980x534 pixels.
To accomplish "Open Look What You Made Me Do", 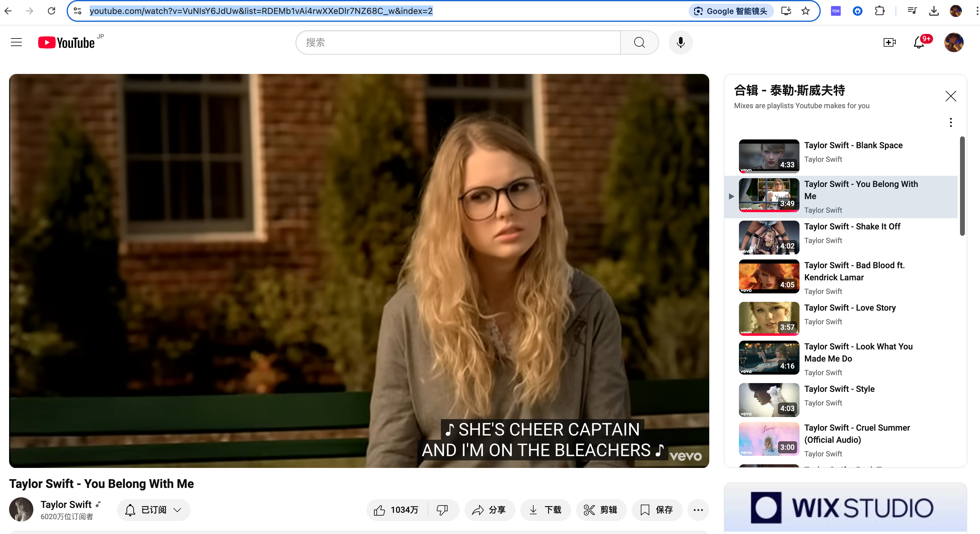I will click(x=841, y=359).
